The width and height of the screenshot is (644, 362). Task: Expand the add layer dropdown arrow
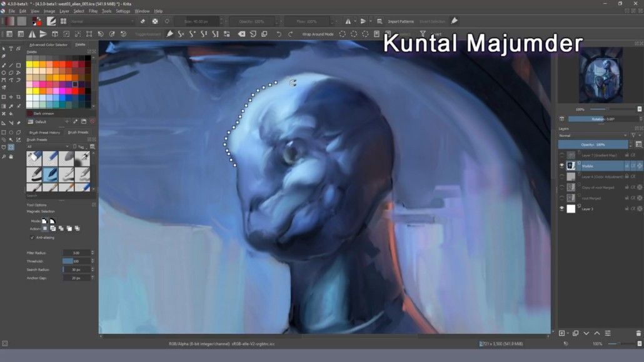[x=568, y=333]
